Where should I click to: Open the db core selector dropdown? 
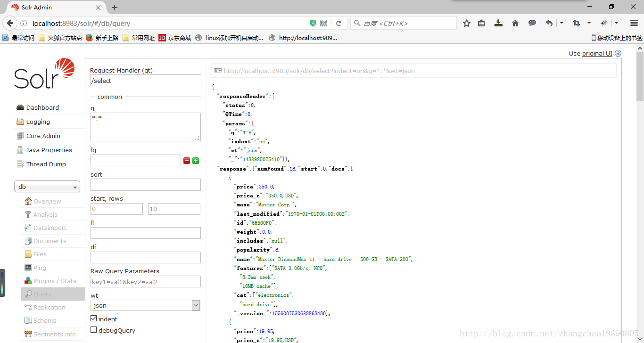coord(47,187)
